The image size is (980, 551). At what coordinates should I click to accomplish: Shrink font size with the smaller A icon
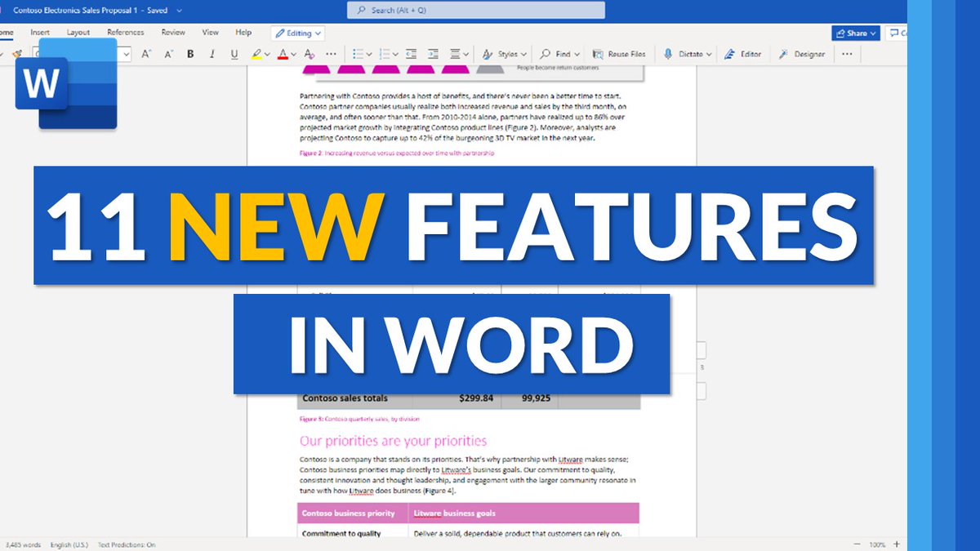pos(168,54)
